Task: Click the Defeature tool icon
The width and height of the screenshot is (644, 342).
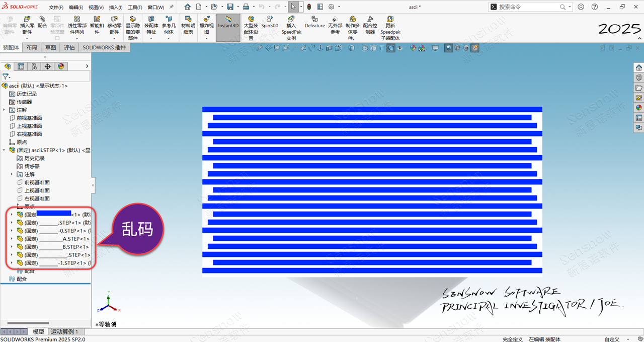Action: [314, 19]
